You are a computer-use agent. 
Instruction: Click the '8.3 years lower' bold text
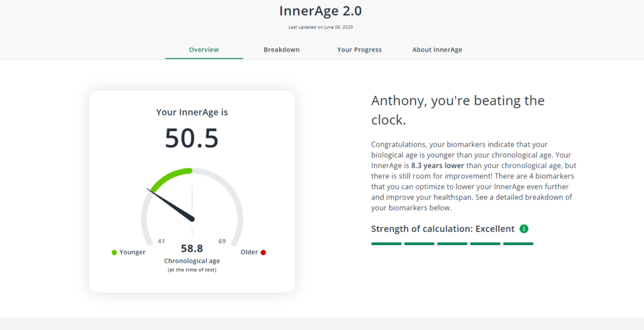(x=438, y=166)
